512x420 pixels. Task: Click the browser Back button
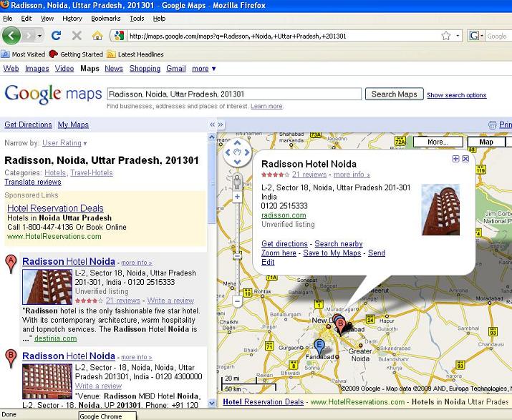[x=11, y=36]
